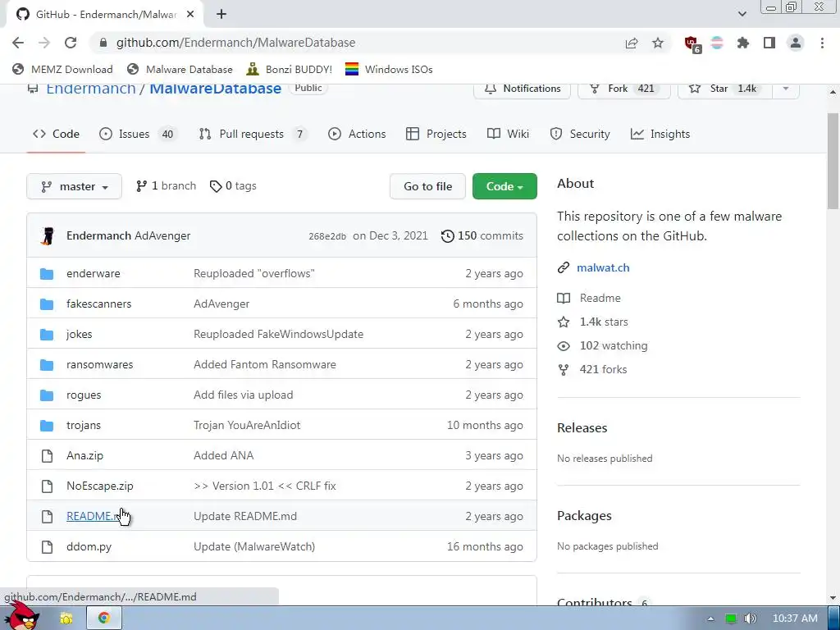Open the Chrome three-dot menu
The image size is (840, 630).
coord(822,43)
